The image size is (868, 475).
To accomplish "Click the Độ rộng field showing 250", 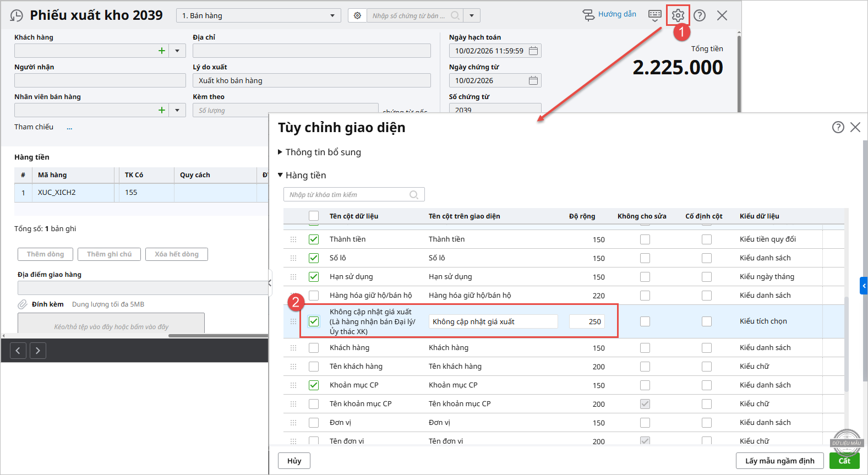I will 587,321.
